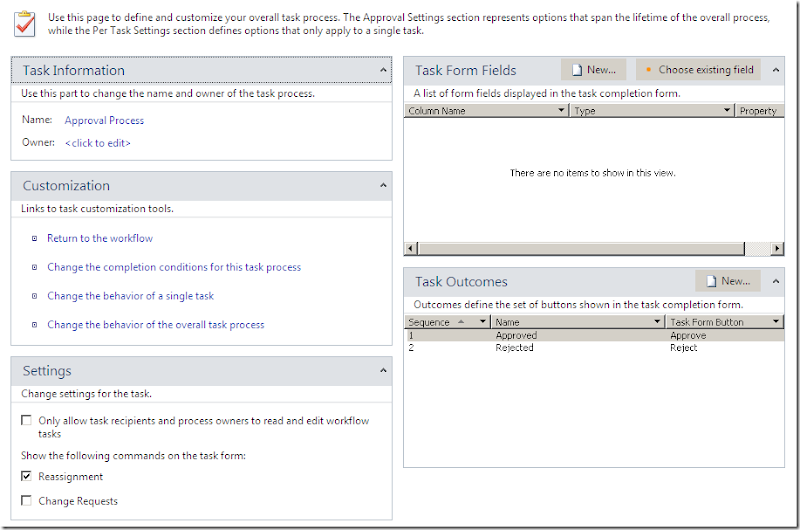The image size is (800, 530).
Task: Click the Property column header
Action: tap(759, 111)
